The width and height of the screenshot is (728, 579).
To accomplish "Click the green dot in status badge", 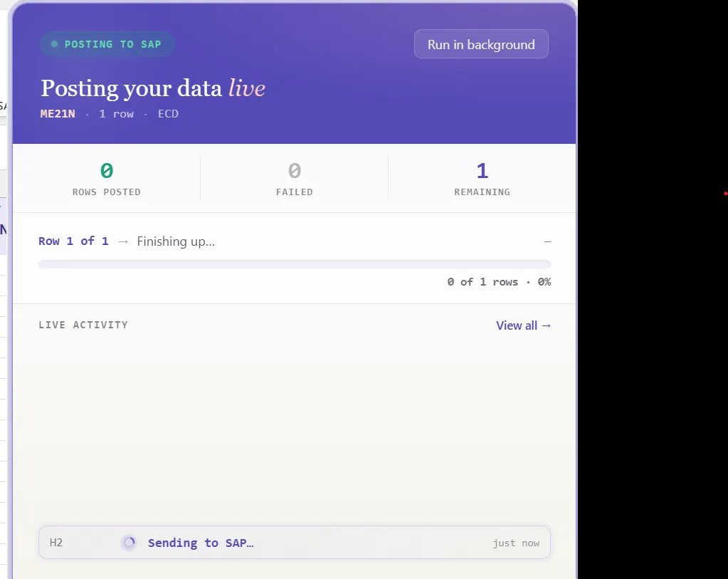I will [54, 44].
